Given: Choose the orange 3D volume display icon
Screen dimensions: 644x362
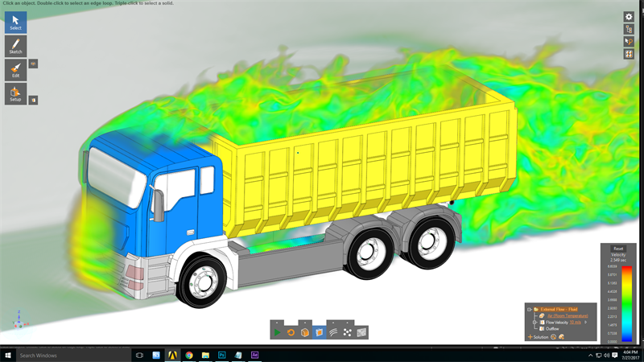Looking at the screenshot, I should (x=305, y=332).
